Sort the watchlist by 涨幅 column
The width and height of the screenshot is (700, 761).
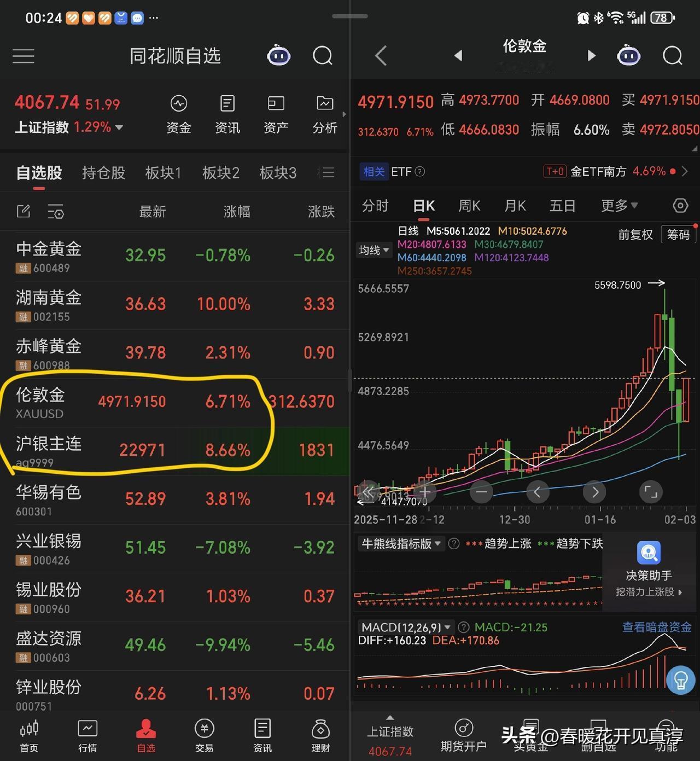[237, 212]
